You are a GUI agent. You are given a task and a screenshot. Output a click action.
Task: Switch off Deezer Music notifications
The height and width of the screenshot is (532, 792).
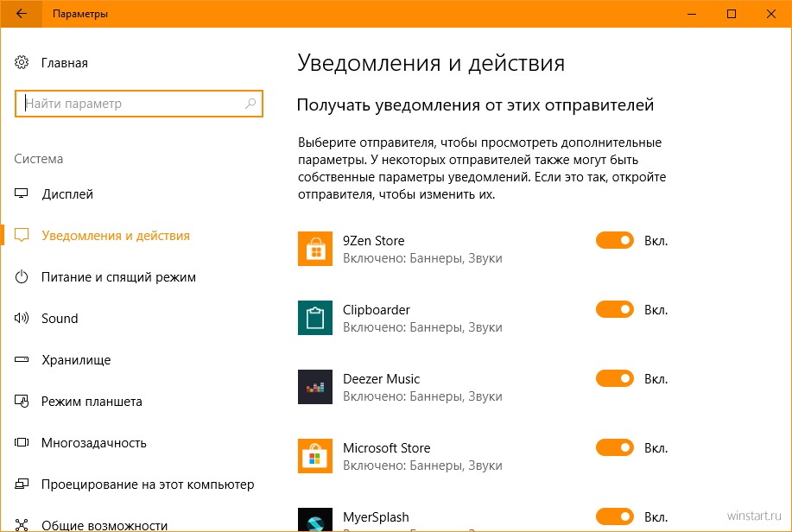615,378
